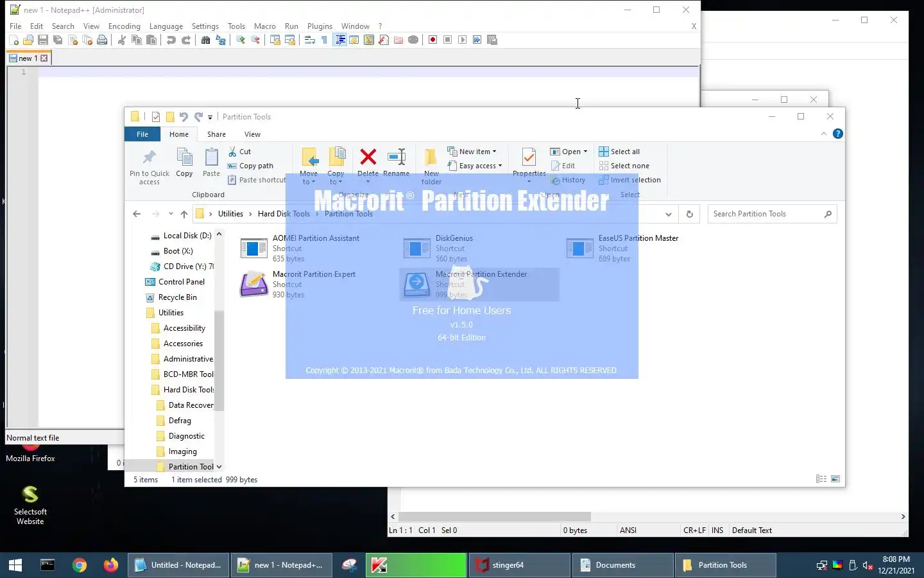Click the Redo arrow in Notepad++ toolbar
924x578 pixels.
point(186,40)
